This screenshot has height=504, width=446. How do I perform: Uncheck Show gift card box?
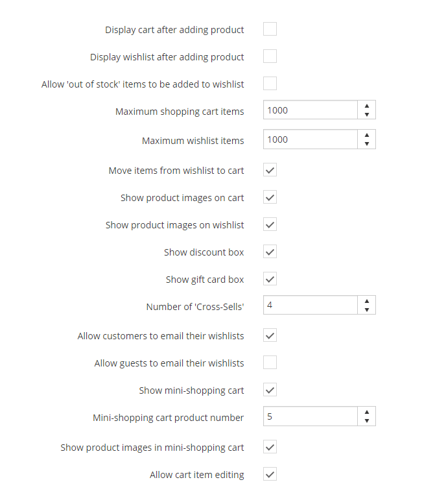pyautogui.click(x=270, y=279)
